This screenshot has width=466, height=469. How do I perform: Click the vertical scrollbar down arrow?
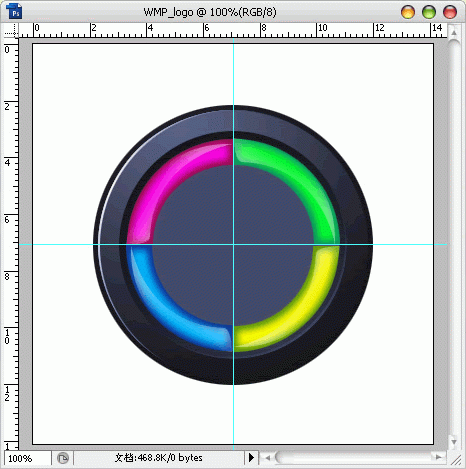pyautogui.click(x=454, y=442)
